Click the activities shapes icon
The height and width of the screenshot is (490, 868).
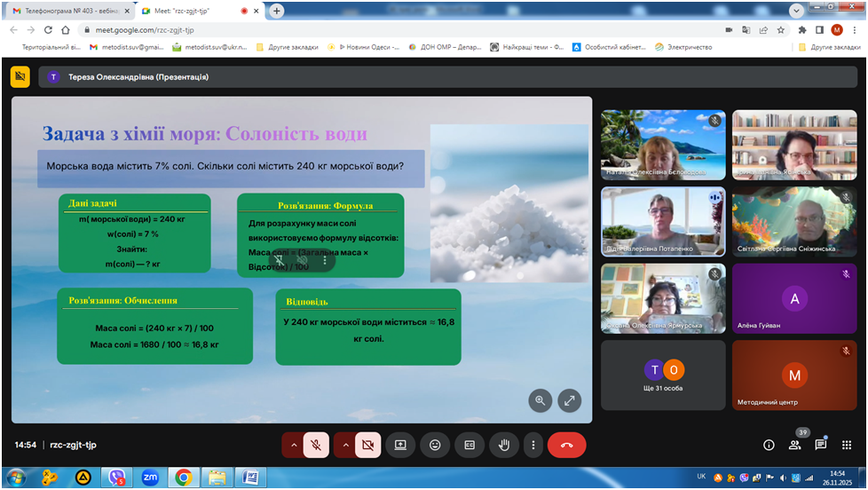pyautogui.click(x=846, y=445)
